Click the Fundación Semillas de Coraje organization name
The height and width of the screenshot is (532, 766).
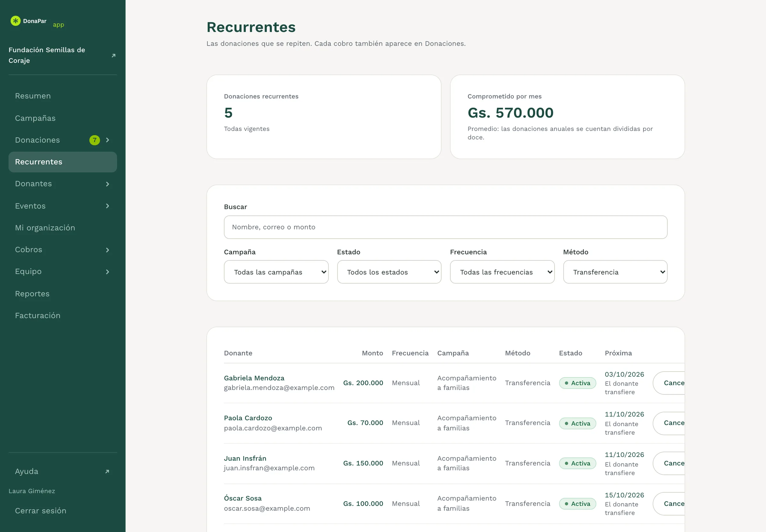pyautogui.click(x=47, y=55)
